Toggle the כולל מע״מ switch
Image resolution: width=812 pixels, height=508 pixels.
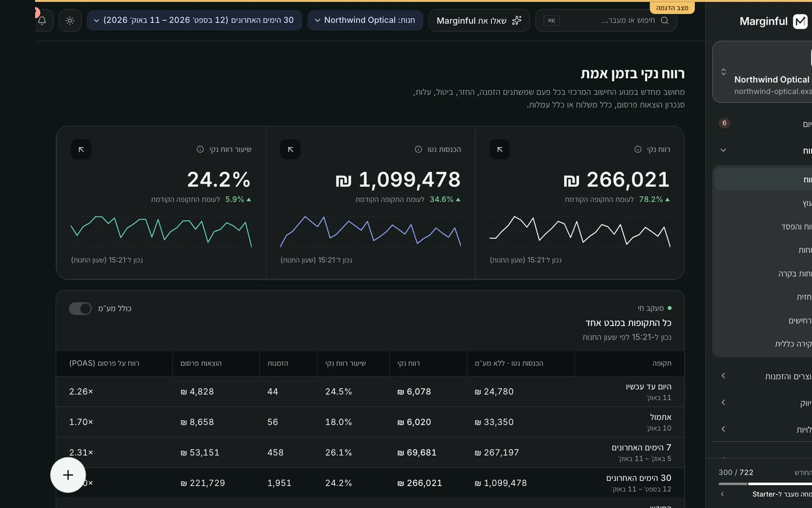tap(80, 308)
